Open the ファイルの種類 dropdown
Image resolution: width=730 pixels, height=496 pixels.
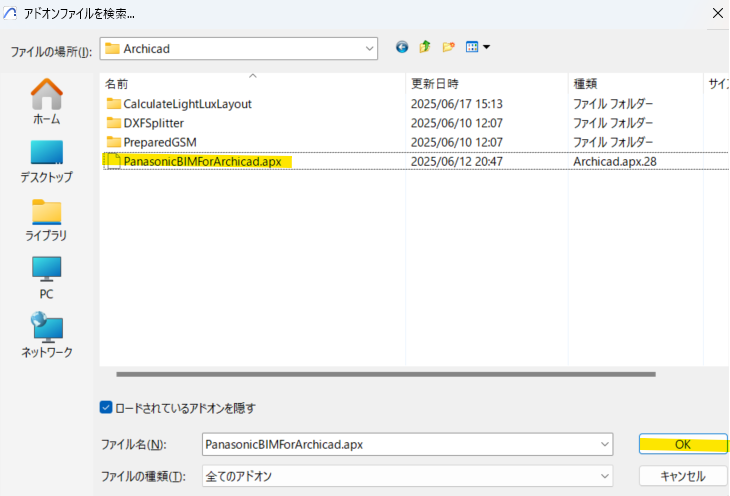coord(604,476)
